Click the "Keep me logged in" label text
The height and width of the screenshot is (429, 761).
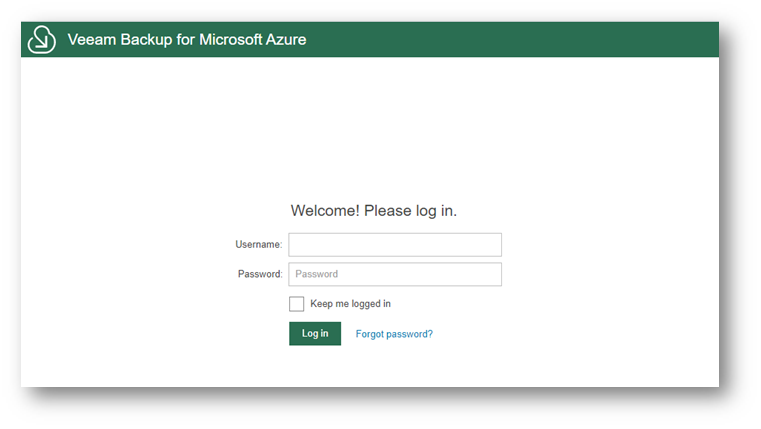point(350,304)
